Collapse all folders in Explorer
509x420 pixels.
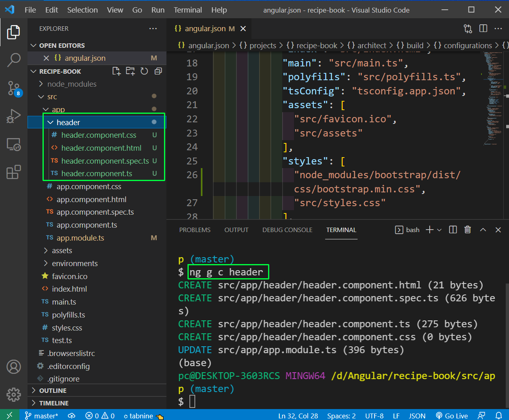tap(158, 71)
